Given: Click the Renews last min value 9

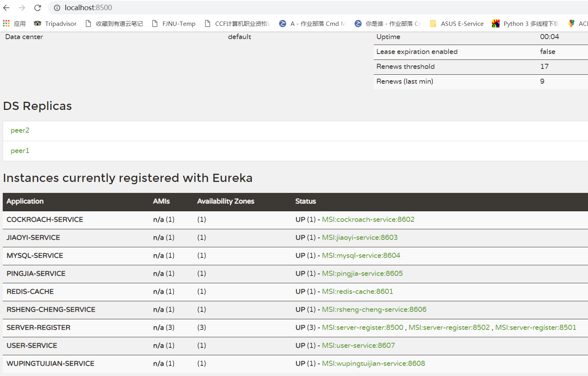Looking at the screenshot, I should (x=542, y=81).
